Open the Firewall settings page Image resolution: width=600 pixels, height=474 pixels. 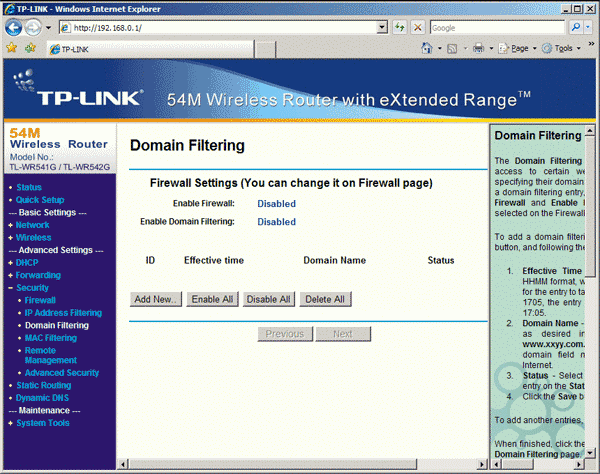(40, 300)
